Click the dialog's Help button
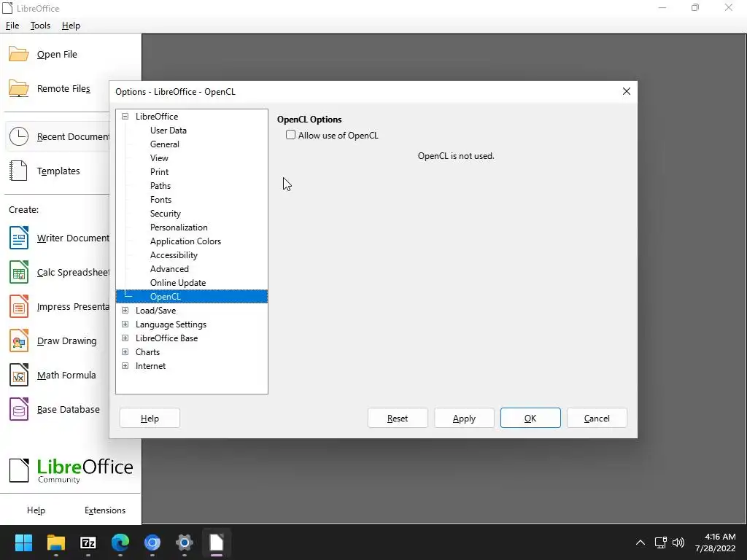This screenshot has height=560, width=747. point(150,418)
